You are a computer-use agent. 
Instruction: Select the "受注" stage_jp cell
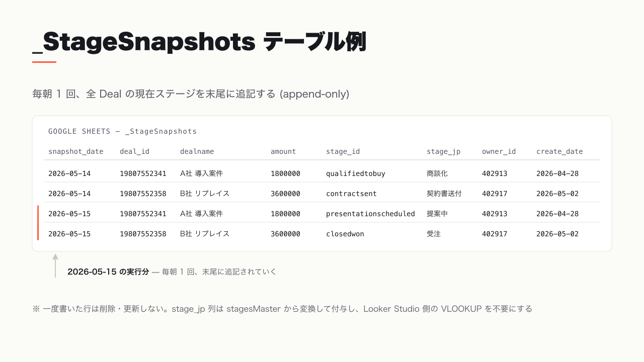tap(434, 234)
